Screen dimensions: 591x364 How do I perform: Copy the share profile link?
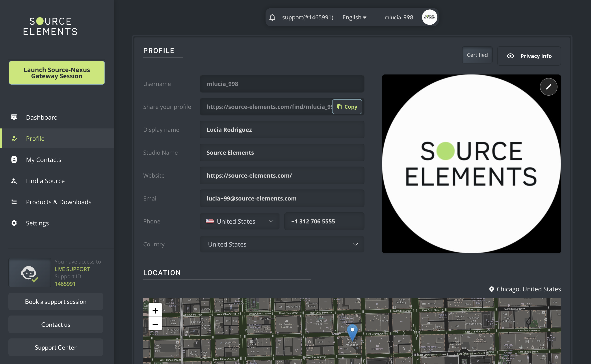[x=347, y=107]
